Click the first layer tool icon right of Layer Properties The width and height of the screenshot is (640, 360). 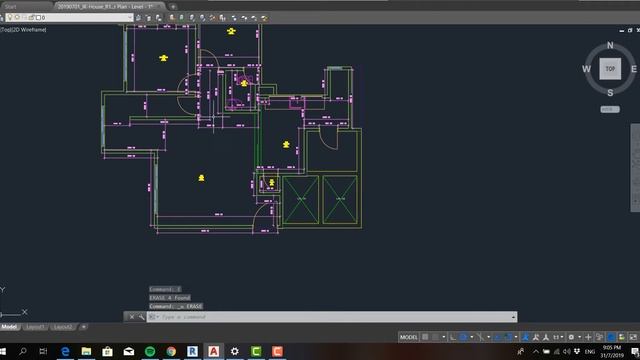point(149,18)
